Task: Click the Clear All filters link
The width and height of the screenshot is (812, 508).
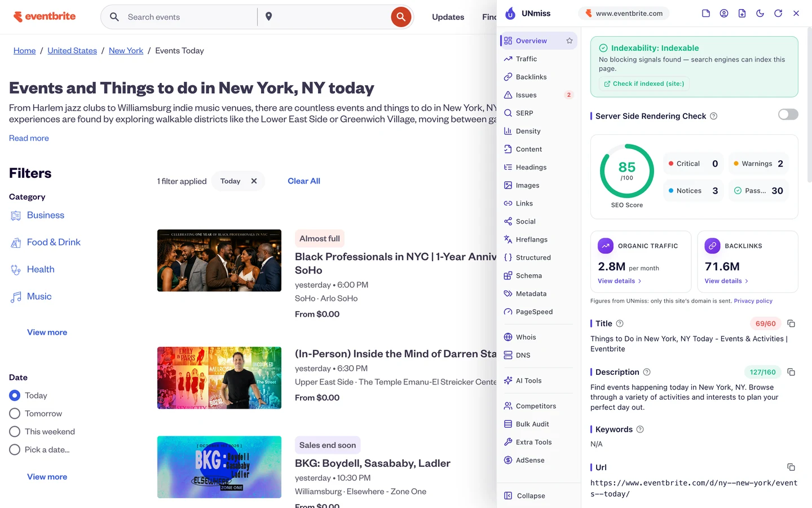Action: click(304, 181)
